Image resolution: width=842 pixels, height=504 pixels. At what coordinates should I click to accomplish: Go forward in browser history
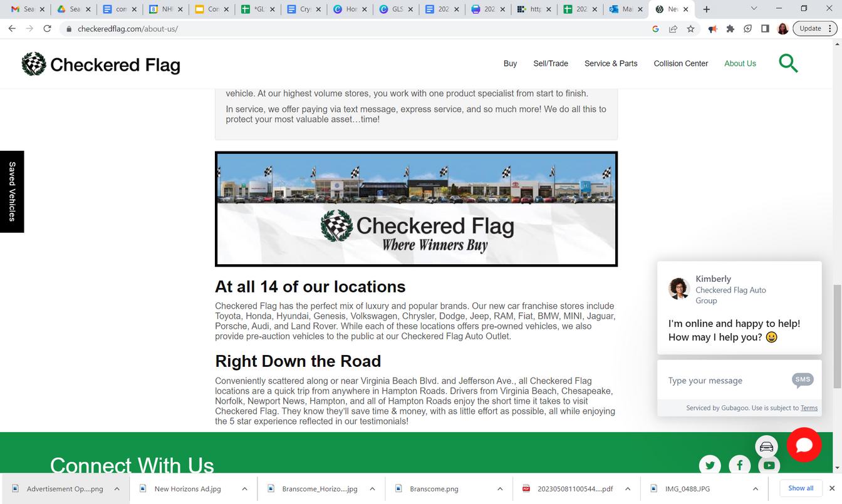click(29, 29)
